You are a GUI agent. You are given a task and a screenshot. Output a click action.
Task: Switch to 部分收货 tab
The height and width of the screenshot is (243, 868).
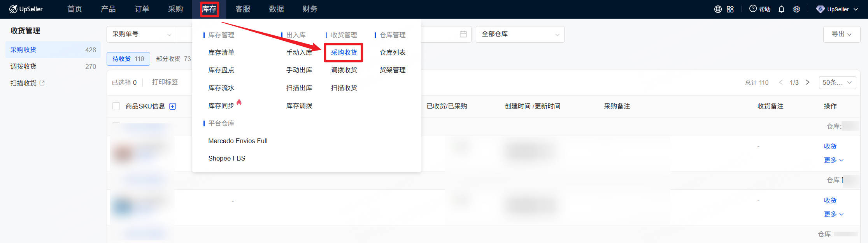[x=174, y=59]
